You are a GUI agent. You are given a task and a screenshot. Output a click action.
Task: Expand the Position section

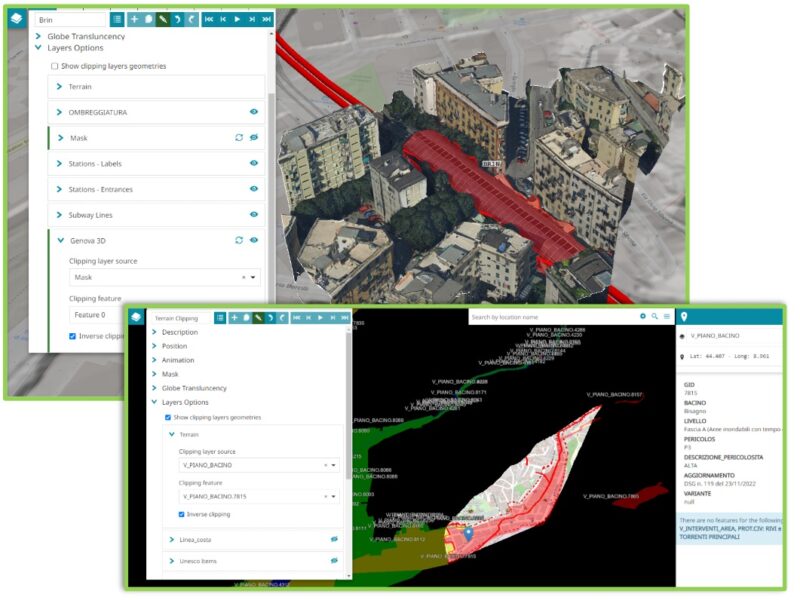154,346
